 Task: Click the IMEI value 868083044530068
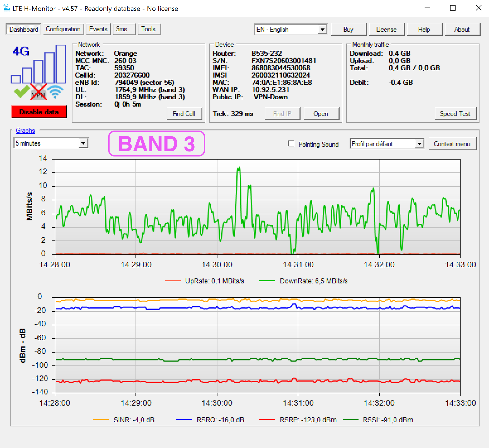[x=281, y=68]
